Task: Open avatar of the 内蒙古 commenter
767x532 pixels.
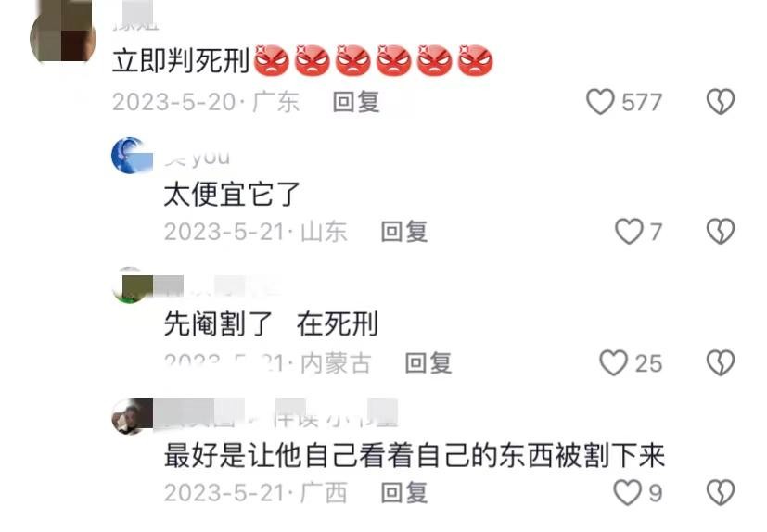Action: 130,285
